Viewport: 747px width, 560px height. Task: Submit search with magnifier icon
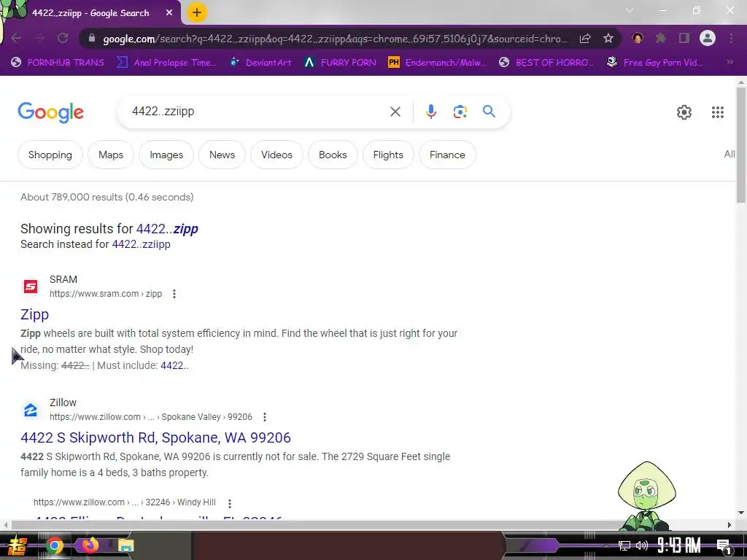[489, 112]
